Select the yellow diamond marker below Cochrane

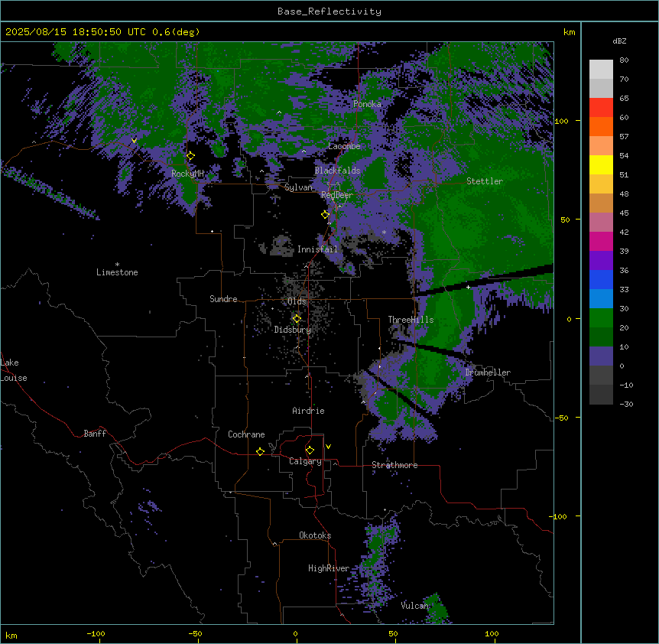click(261, 452)
